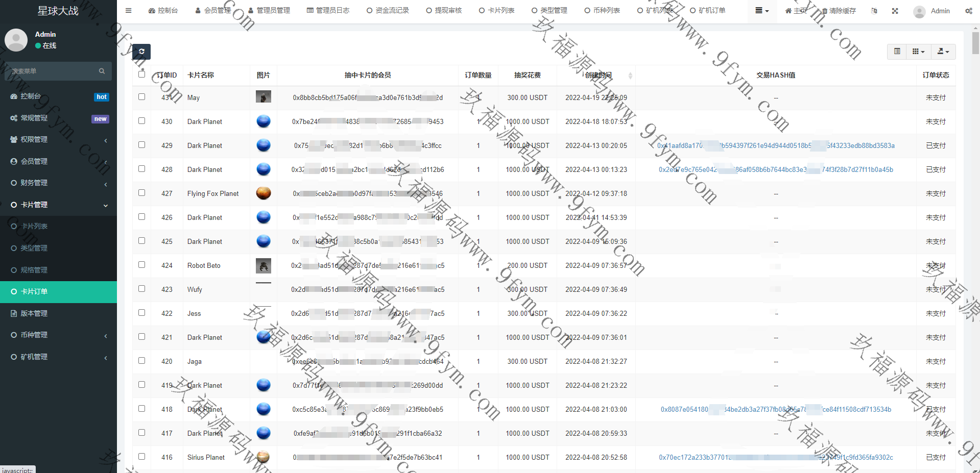Go to 主页 home link
980x473 pixels.
pos(796,11)
